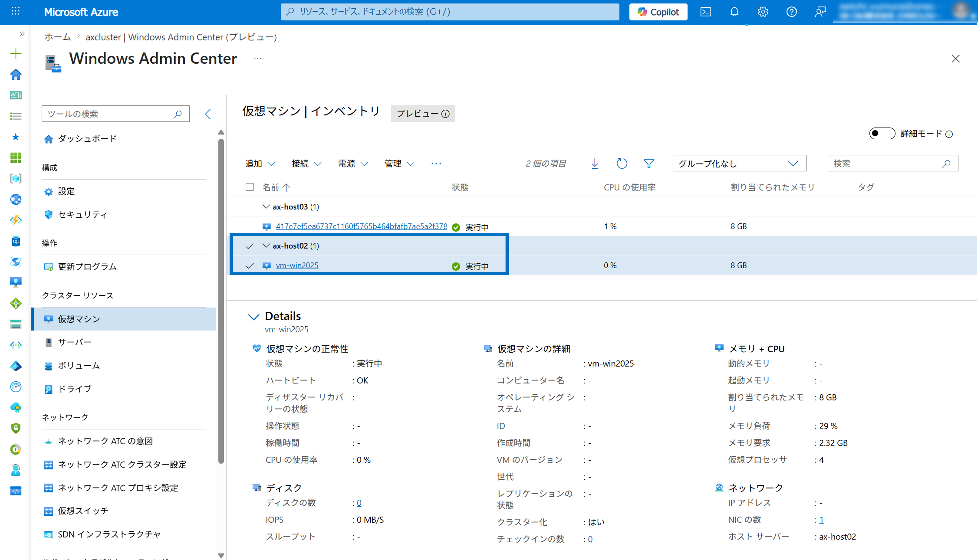Deselect the ax-host02 group row checkmark
This screenshot has height=560, width=978.
point(250,246)
